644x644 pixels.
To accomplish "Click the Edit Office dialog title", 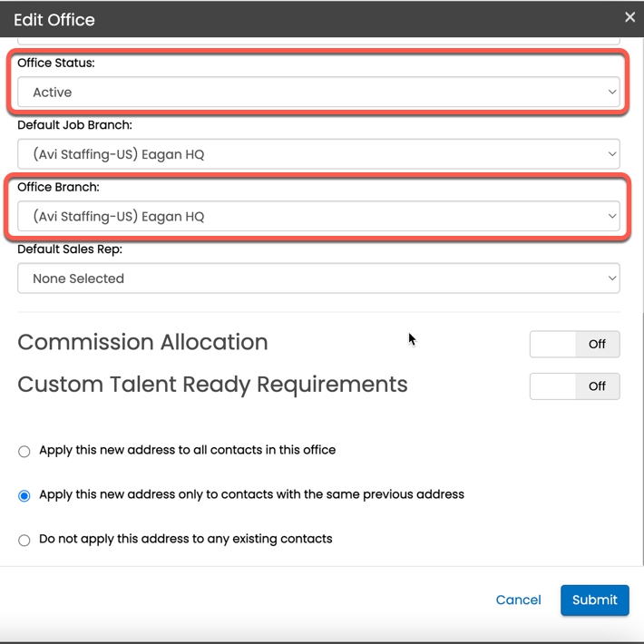I will (54, 19).
